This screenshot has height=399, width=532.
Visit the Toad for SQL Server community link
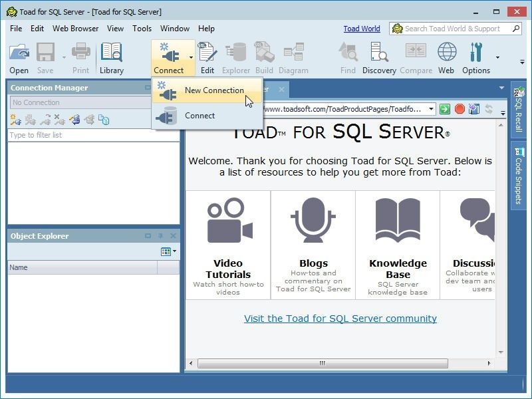pyautogui.click(x=340, y=319)
